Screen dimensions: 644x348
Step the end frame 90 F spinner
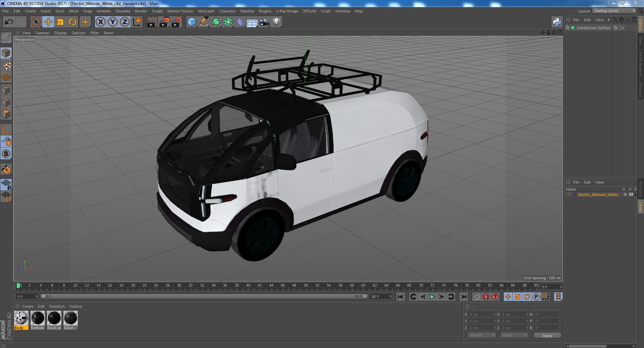391,297
